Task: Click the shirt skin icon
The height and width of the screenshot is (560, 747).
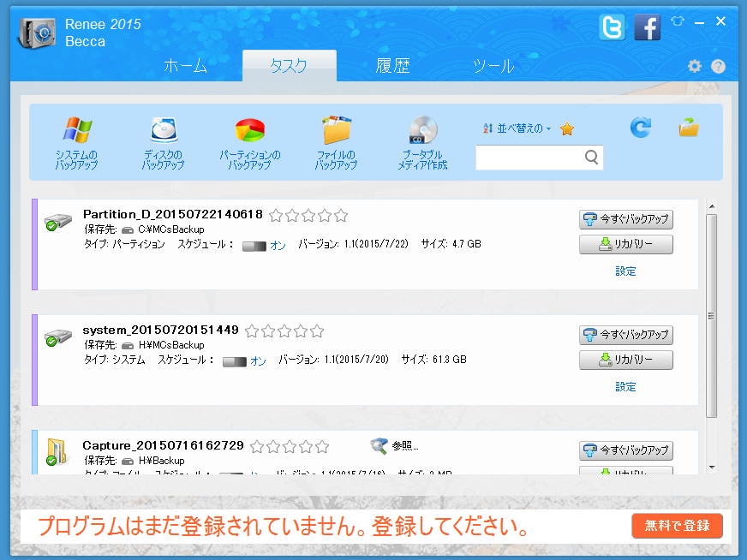Action: (678, 21)
